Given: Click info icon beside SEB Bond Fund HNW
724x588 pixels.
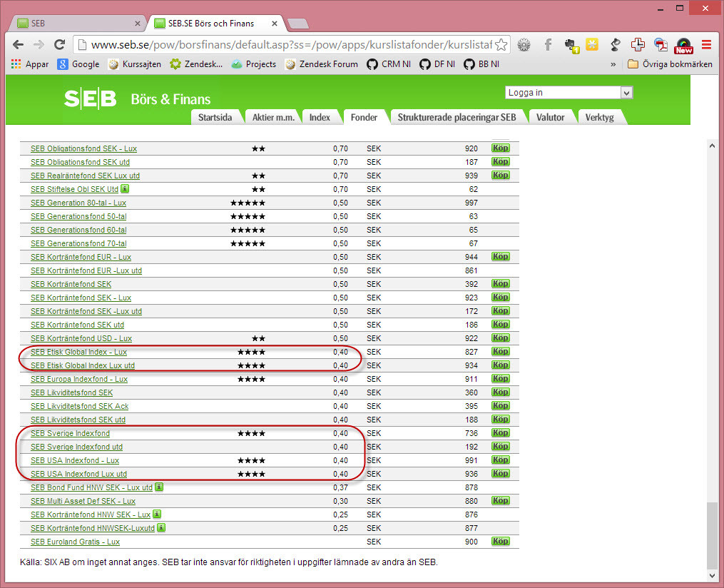Looking at the screenshot, I should point(158,487).
